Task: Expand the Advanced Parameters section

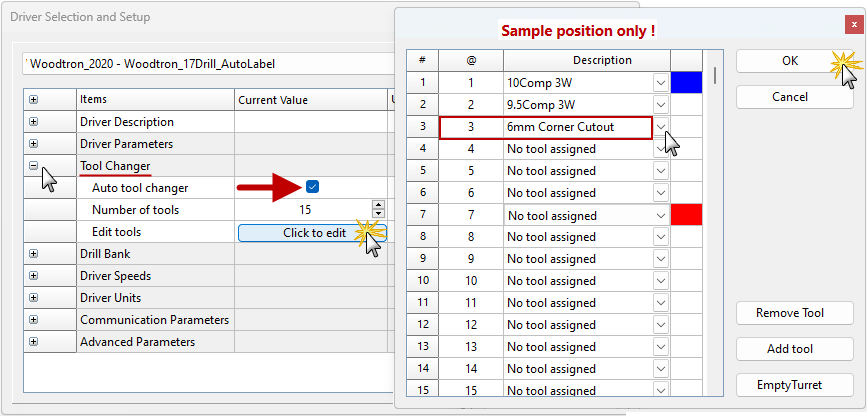Action: 34,342
